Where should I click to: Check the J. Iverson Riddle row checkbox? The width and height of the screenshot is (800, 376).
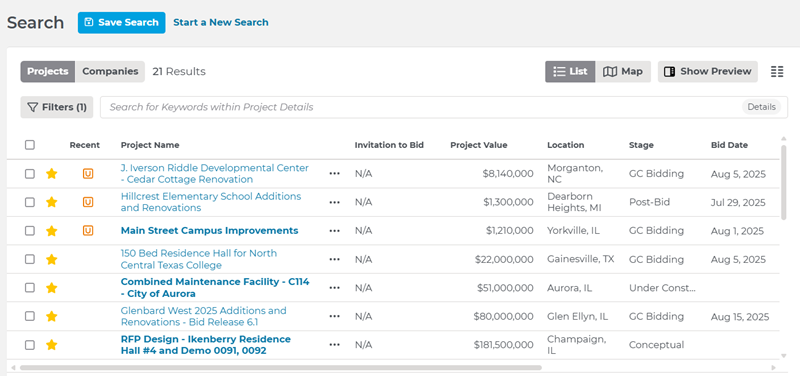point(30,174)
